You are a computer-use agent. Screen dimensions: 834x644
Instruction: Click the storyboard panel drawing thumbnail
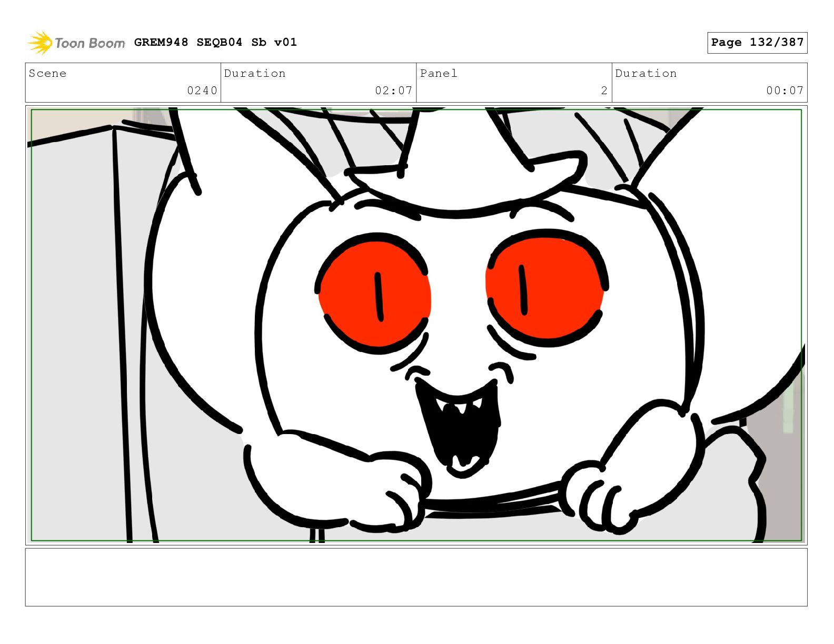click(416, 325)
